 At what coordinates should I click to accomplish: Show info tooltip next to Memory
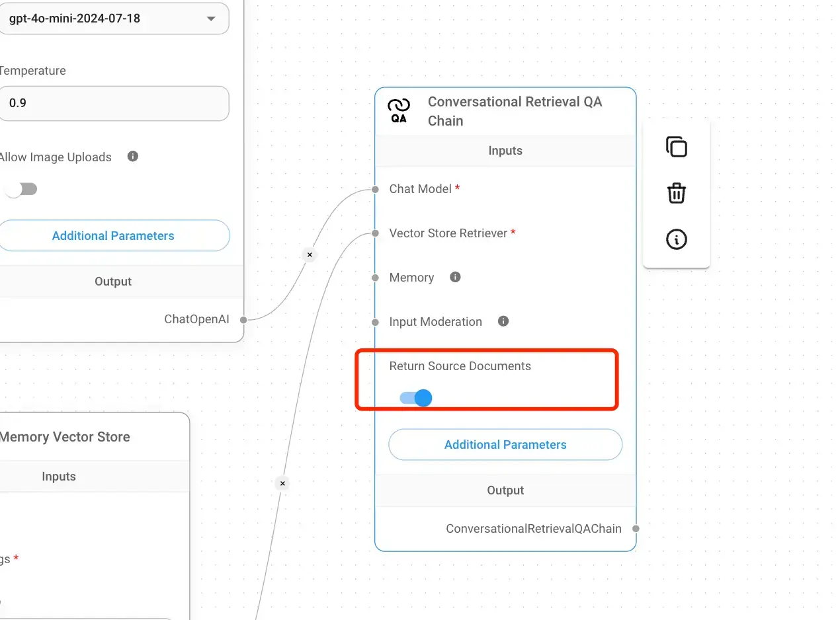(455, 277)
